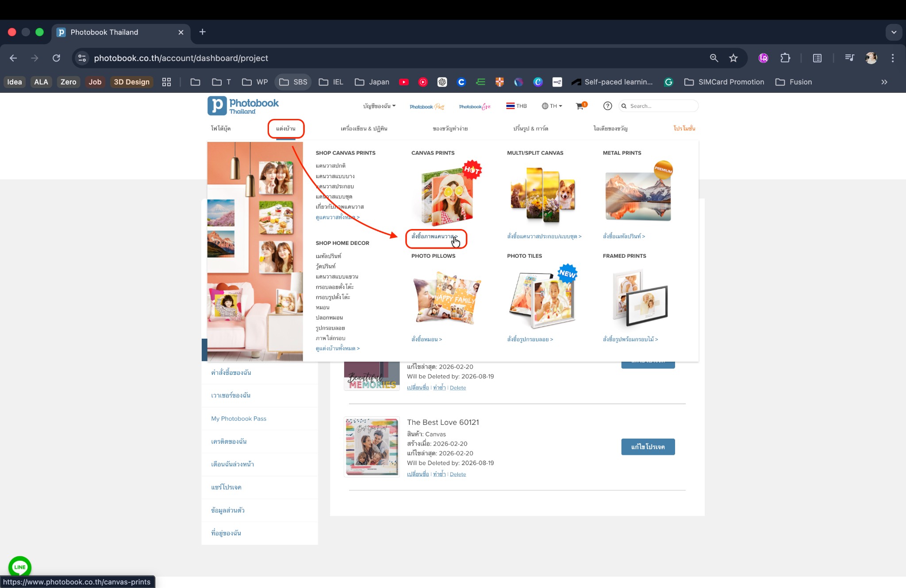Open the แต่งบ้าน menu tab

[286, 129]
